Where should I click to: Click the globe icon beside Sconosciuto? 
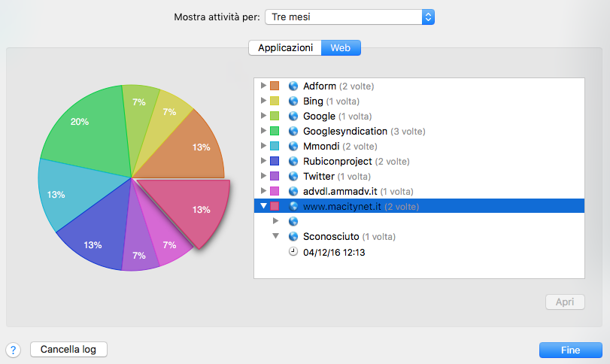293,237
